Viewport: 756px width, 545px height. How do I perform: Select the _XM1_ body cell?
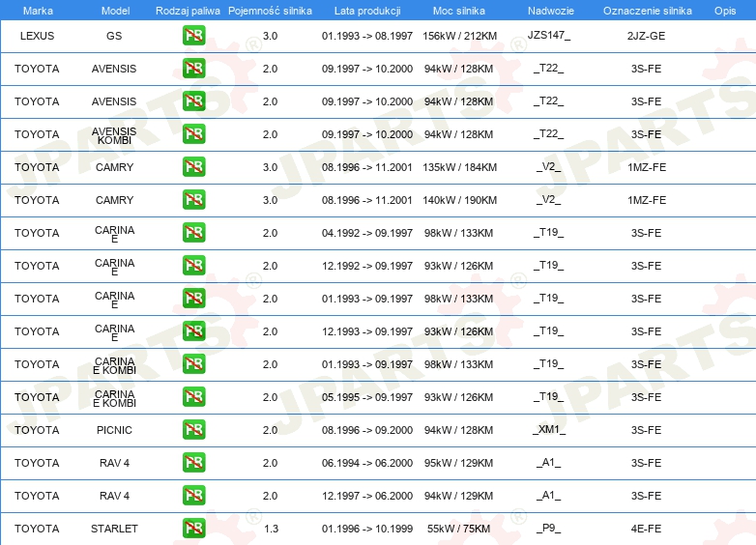tap(549, 429)
